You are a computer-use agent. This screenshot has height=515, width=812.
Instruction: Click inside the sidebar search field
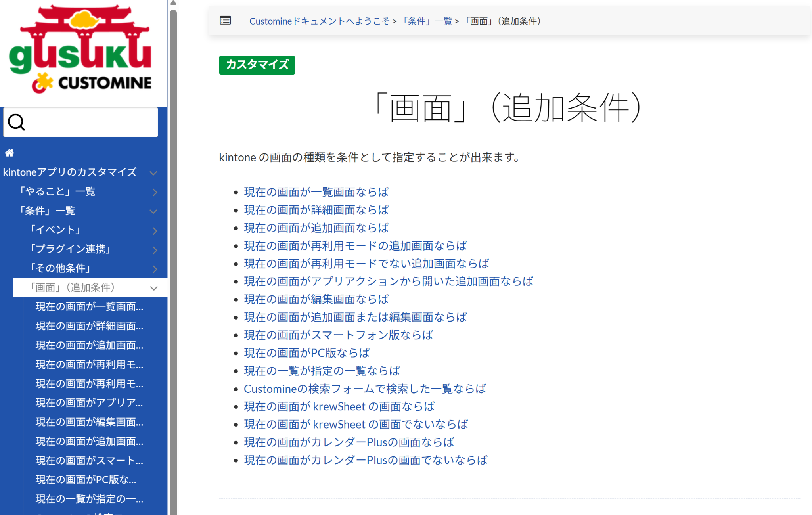[x=91, y=123]
